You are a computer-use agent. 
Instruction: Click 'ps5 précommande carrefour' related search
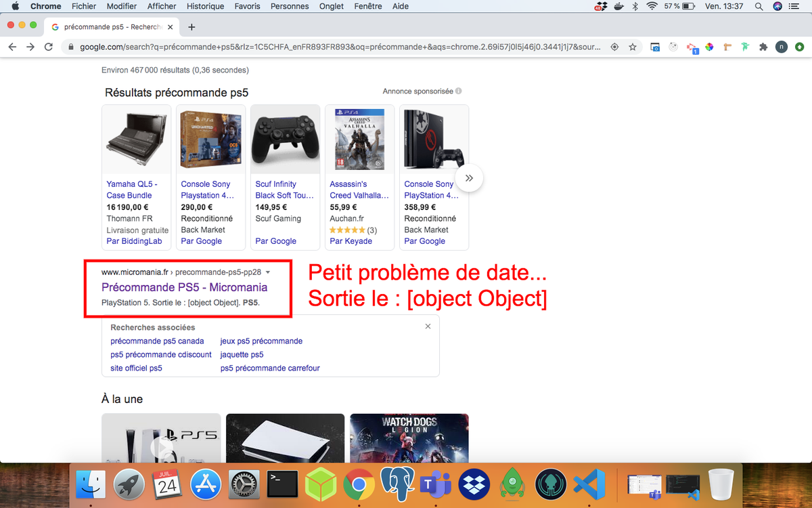click(x=270, y=368)
